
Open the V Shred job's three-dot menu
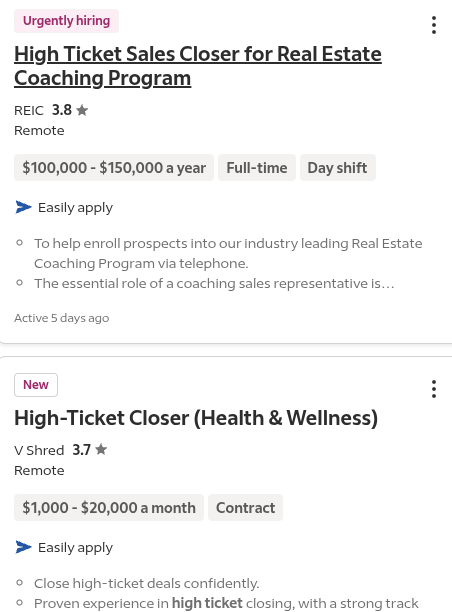(434, 389)
